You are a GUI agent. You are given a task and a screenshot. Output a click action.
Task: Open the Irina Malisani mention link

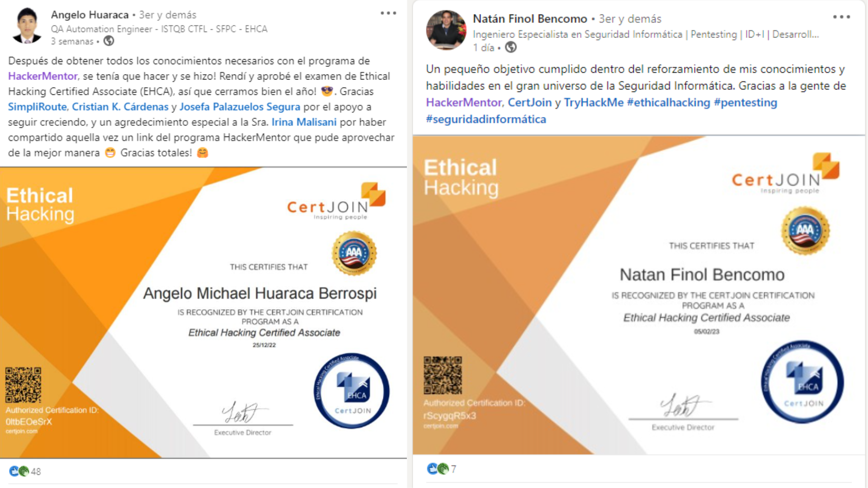(304, 122)
